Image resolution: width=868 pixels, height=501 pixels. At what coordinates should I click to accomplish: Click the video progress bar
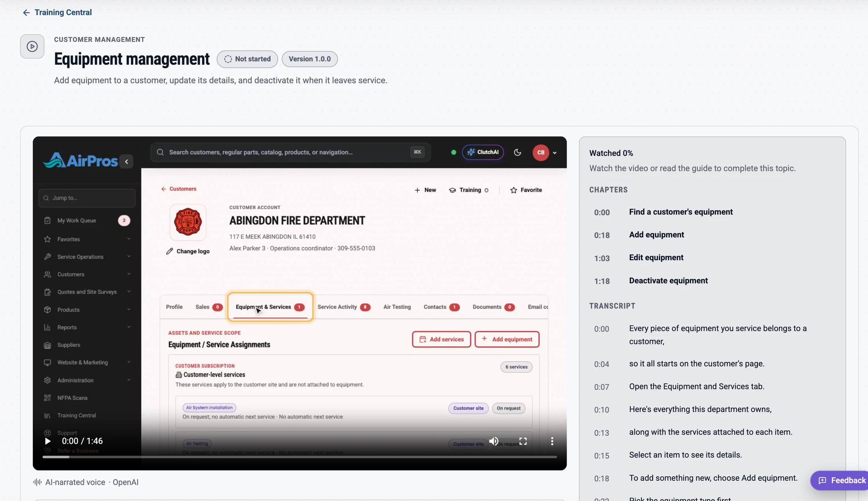[x=300, y=457]
